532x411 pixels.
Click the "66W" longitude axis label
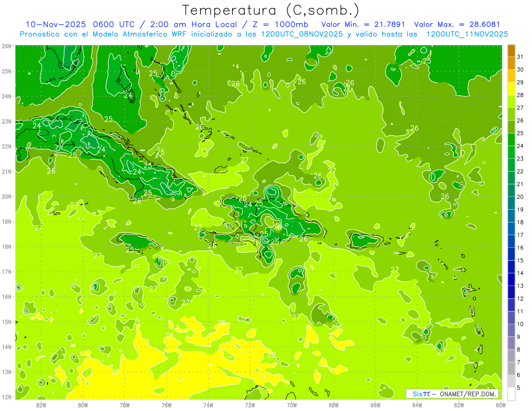[375, 405]
